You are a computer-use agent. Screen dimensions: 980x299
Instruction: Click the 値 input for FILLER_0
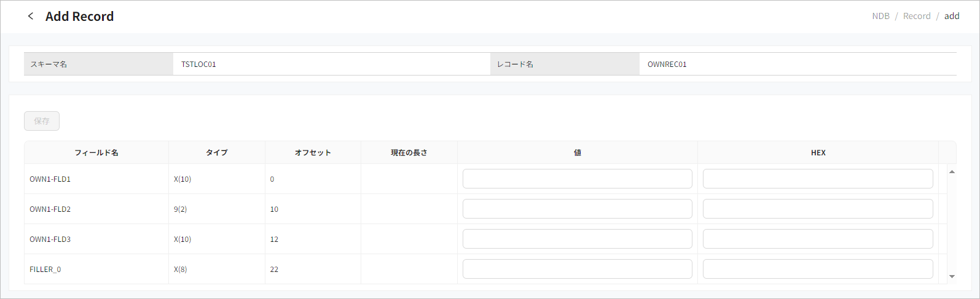click(x=577, y=269)
